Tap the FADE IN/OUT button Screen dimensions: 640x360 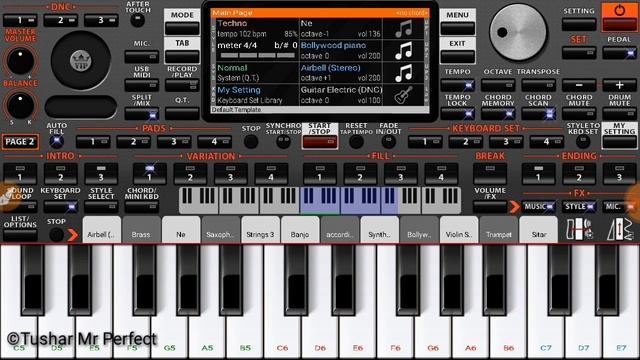coord(388,142)
